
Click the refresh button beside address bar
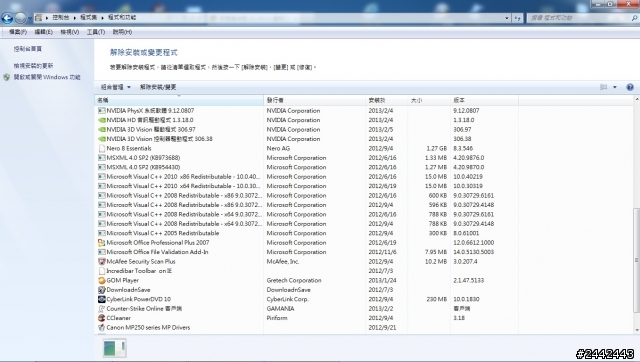[518, 18]
